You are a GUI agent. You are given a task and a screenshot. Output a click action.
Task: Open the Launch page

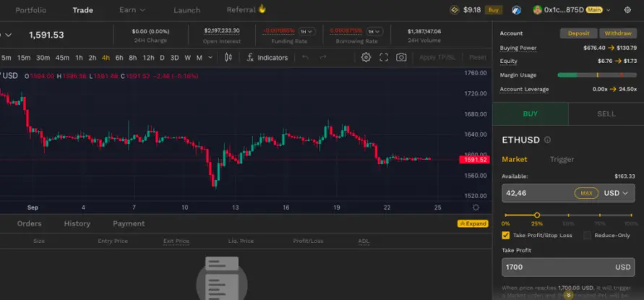(187, 10)
